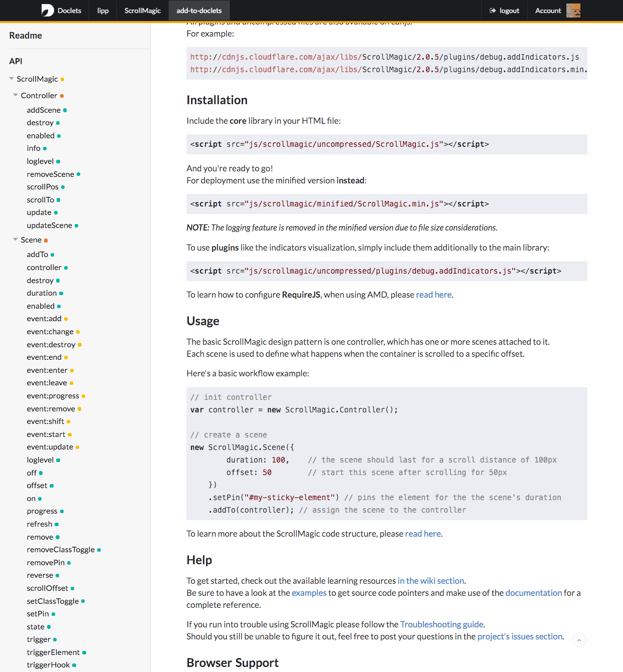This screenshot has width=623, height=672.
Task: Click the yellow dot beside ScrollMagic
Action: (62, 80)
